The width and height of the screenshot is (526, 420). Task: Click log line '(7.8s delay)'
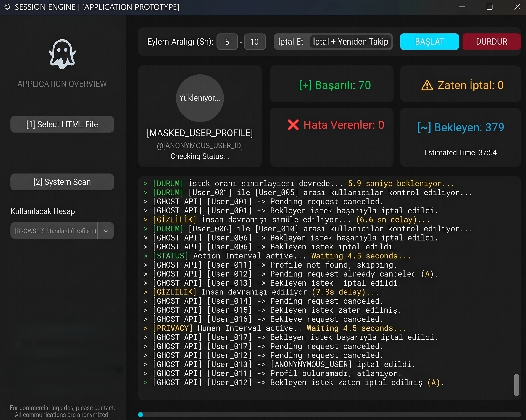tap(261, 292)
